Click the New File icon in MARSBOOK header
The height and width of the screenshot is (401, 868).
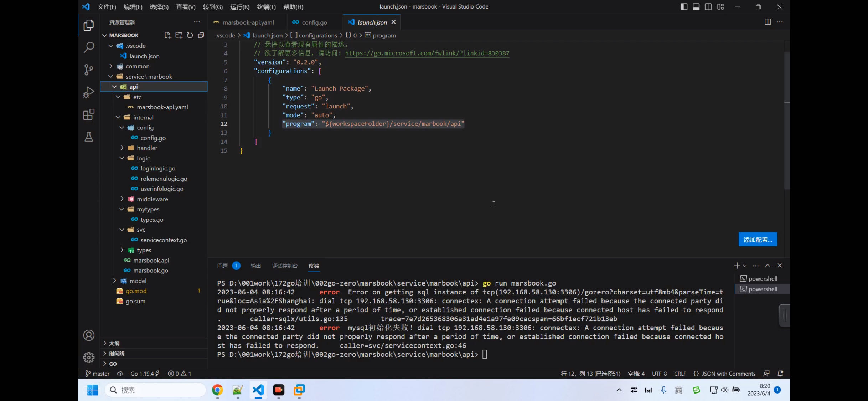coord(167,35)
